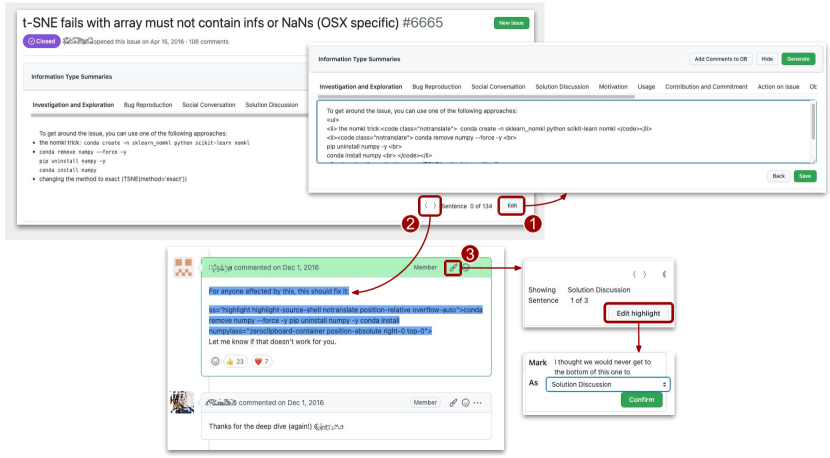
Task: Click 'I thought we would never get to' text
Action: [x=602, y=362]
